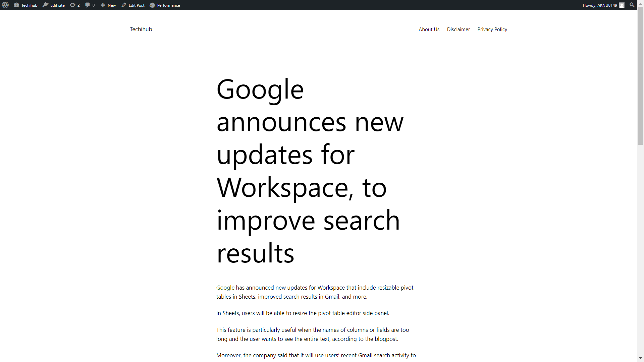The image size is (644, 362).
Task: Click Edit Post in admin bar
Action: coord(133,5)
